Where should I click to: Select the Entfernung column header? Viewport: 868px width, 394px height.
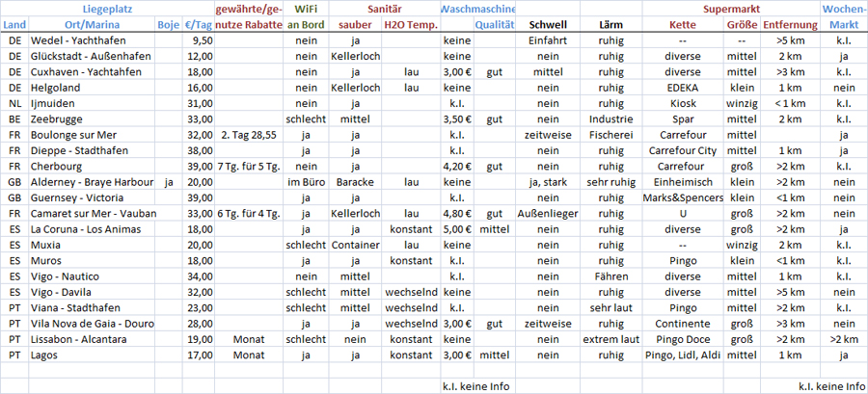(x=790, y=23)
